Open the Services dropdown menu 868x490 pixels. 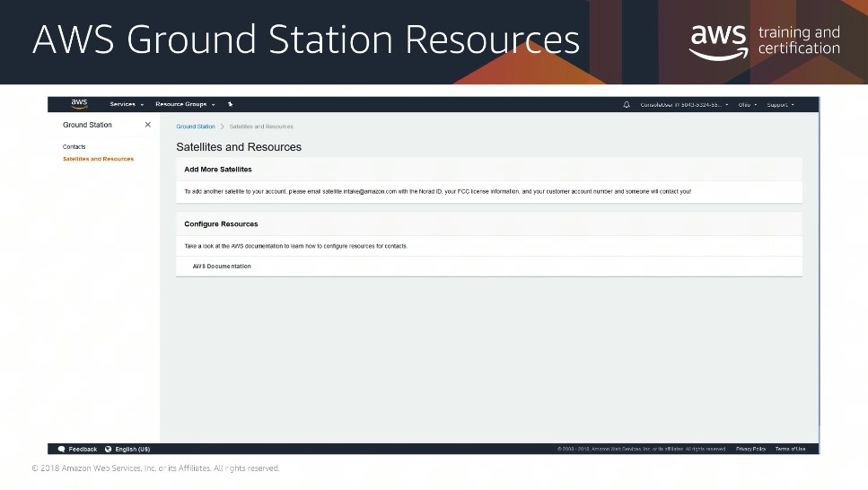point(127,104)
